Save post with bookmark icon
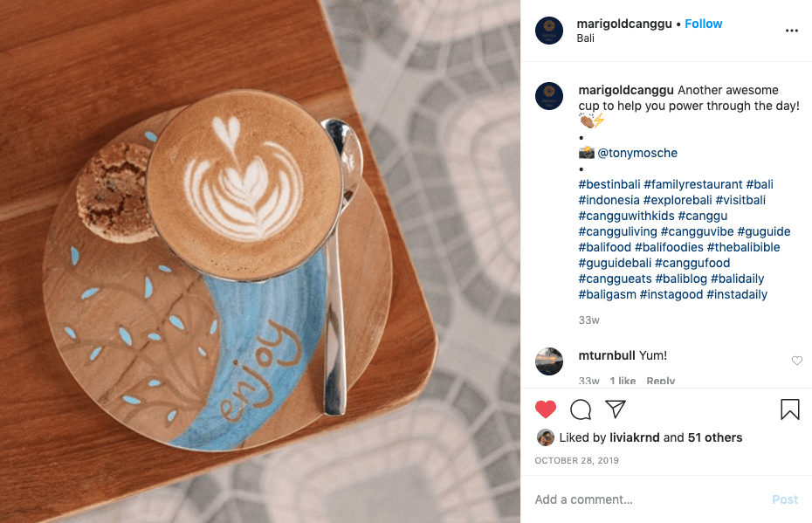 point(789,409)
